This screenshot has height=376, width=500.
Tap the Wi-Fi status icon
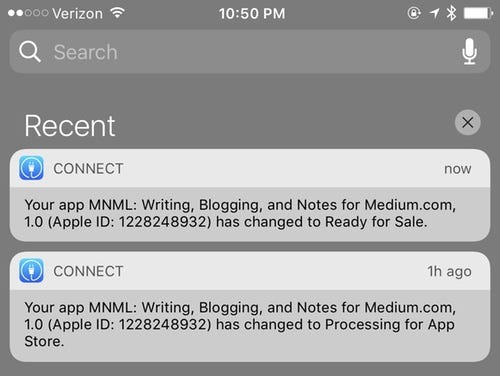118,13
